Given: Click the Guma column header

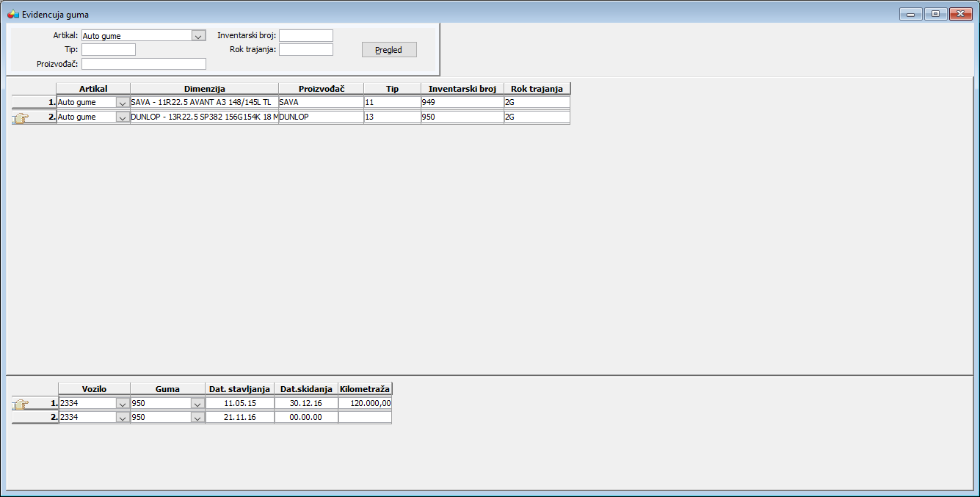Looking at the screenshot, I should click(168, 389).
